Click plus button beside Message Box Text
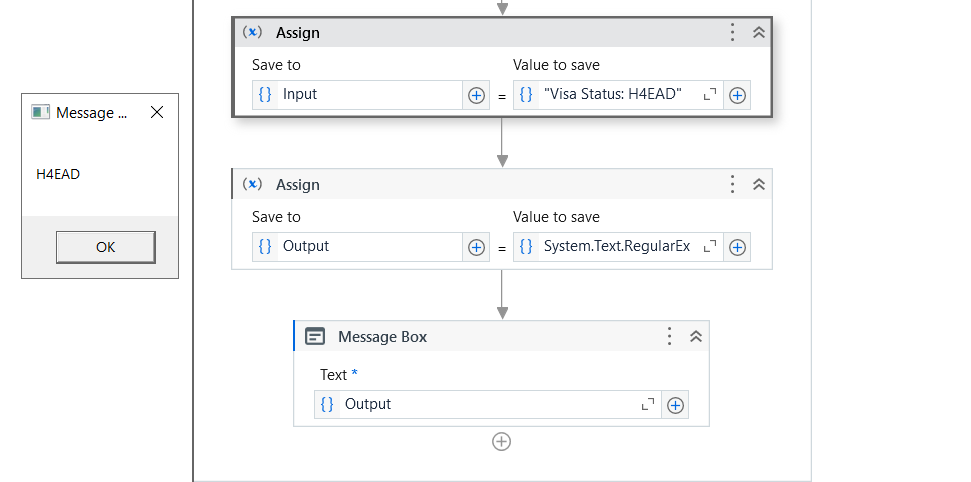Screen dimensions: 971x482 (675, 405)
